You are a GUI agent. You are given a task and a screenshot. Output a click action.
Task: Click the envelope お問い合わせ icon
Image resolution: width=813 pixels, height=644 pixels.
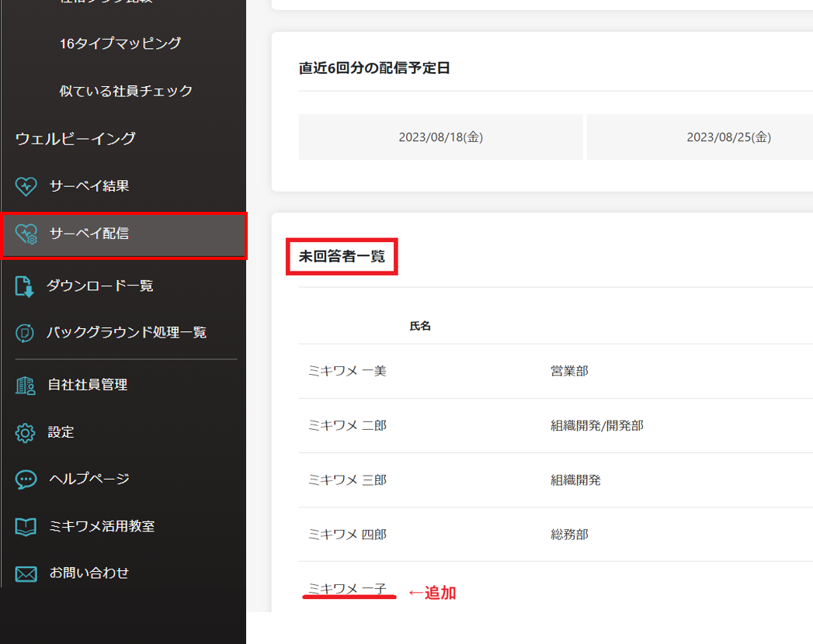[26, 574]
